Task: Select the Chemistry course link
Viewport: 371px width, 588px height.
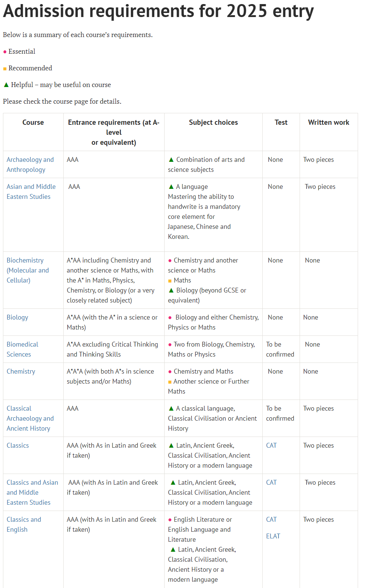Action: pos(21,371)
